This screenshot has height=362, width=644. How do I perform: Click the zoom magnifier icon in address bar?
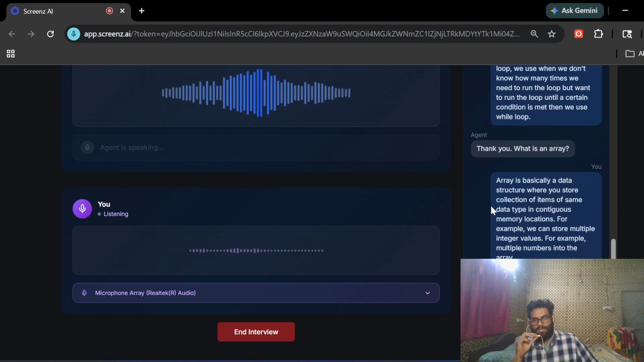tap(534, 34)
